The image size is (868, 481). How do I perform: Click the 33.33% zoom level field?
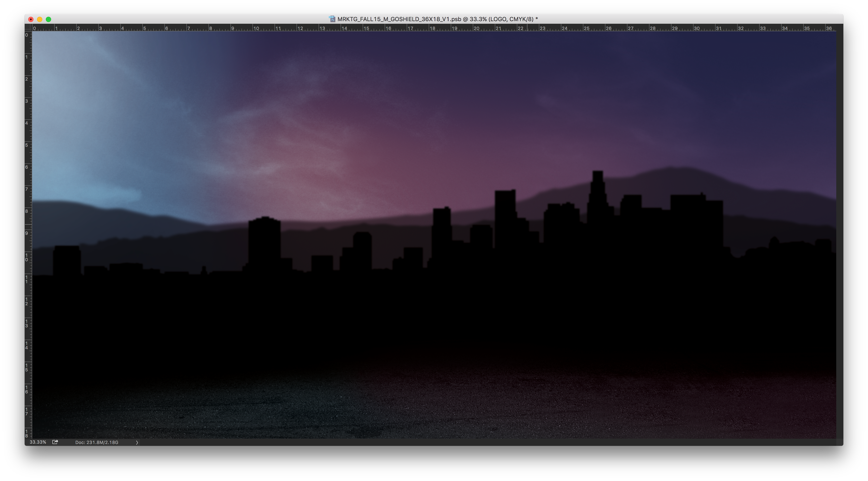pyautogui.click(x=38, y=442)
